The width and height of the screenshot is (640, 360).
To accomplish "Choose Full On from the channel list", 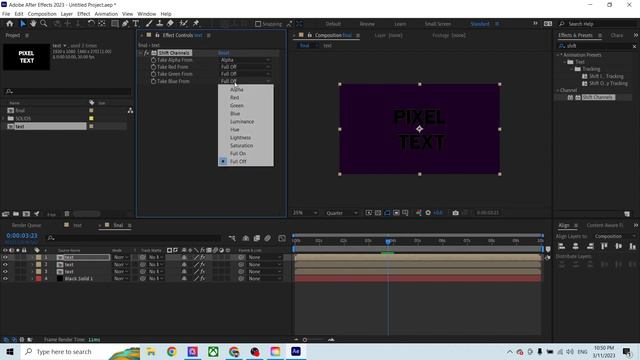I will 238,153.
